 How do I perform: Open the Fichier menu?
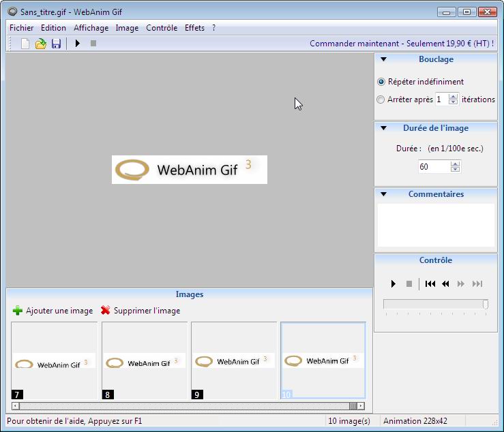[x=22, y=28]
